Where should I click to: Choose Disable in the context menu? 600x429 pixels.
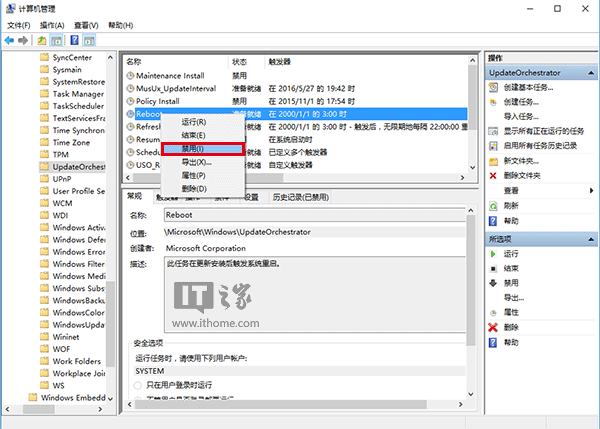tap(202, 148)
